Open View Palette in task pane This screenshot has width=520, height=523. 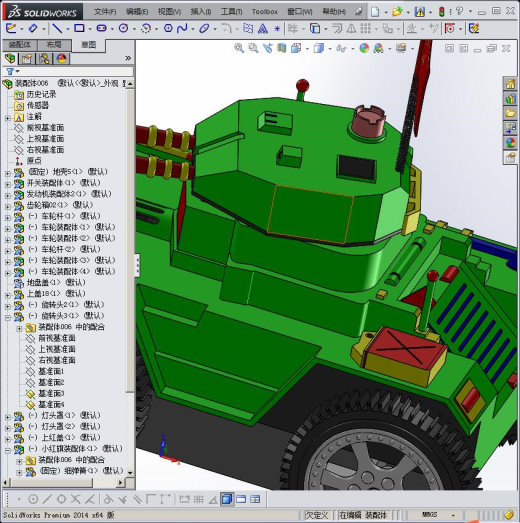[510, 128]
